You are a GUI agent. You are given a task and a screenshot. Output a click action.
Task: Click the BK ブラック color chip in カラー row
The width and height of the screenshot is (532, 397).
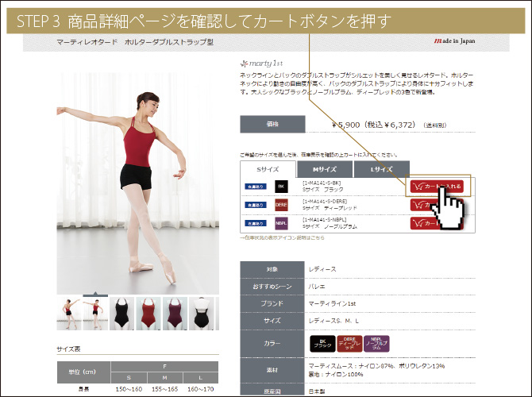click(x=322, y=344)
